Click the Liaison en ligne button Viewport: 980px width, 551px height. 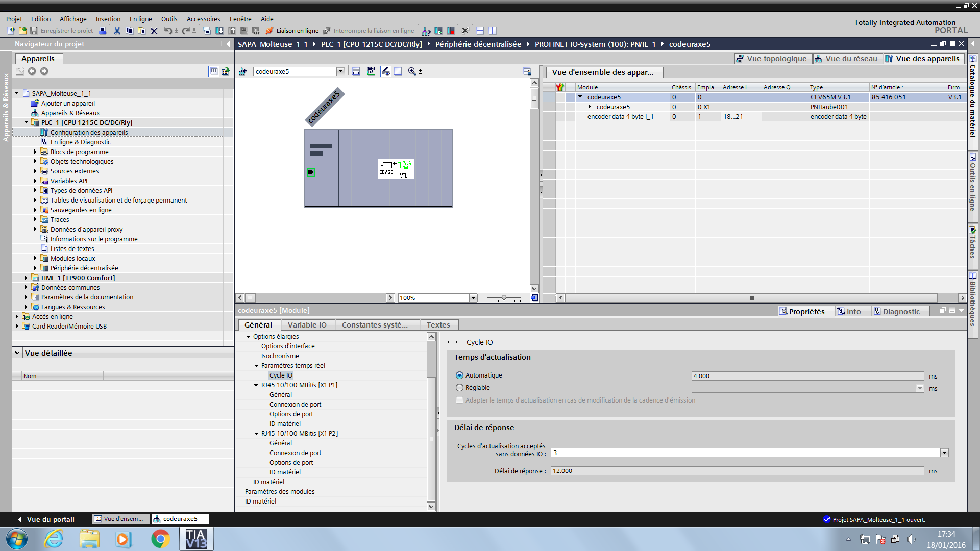point(292,31)
